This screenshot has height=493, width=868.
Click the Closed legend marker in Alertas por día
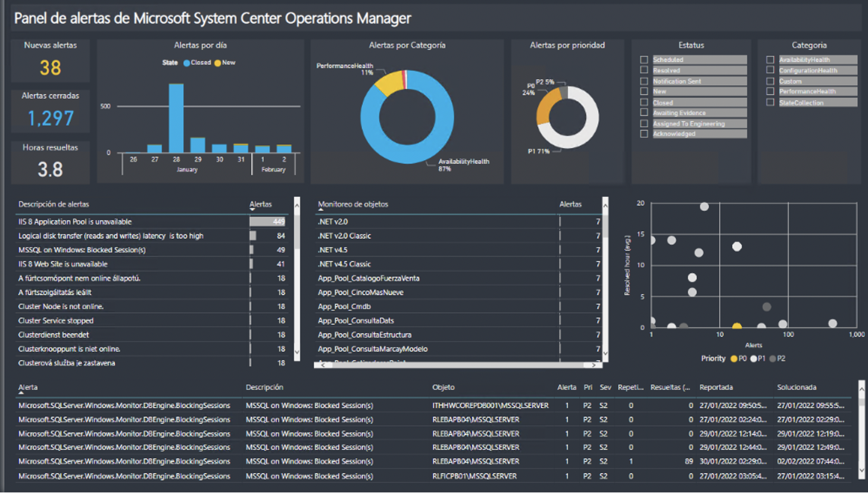(x=186, y=63)
